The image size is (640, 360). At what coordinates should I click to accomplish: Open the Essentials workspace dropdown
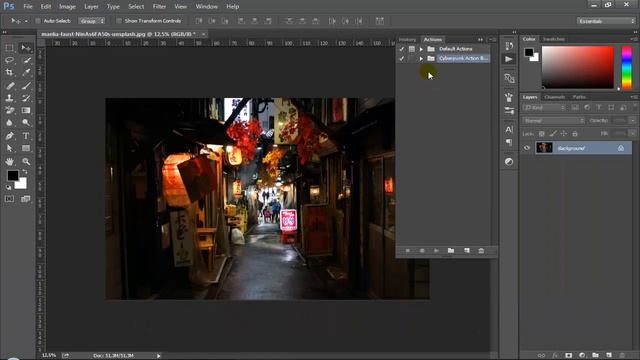click(606, 21)
